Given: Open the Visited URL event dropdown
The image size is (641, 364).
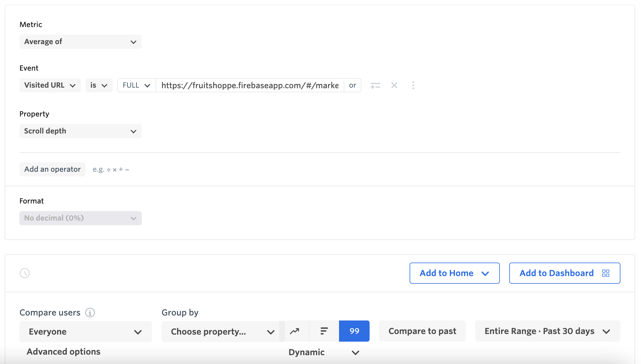Looking at the screenshot, I should pos(50,85).
